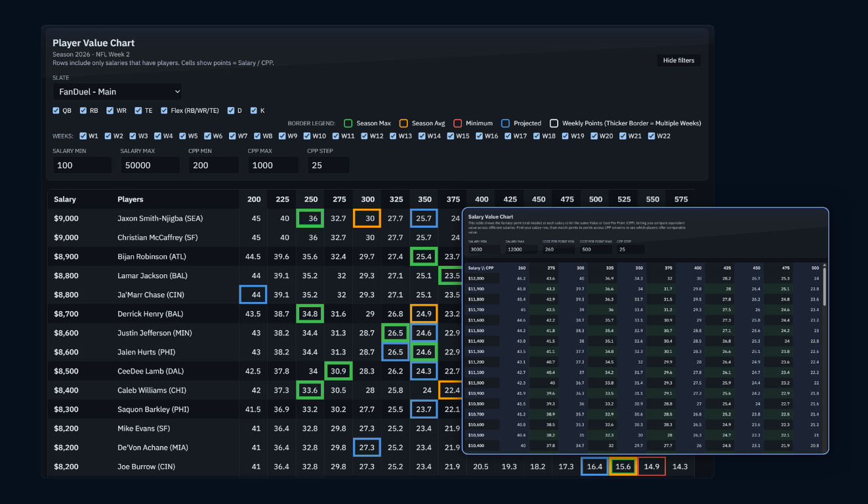
Task: Click the blue Projected legend swatch
Action: pos(506,123)
